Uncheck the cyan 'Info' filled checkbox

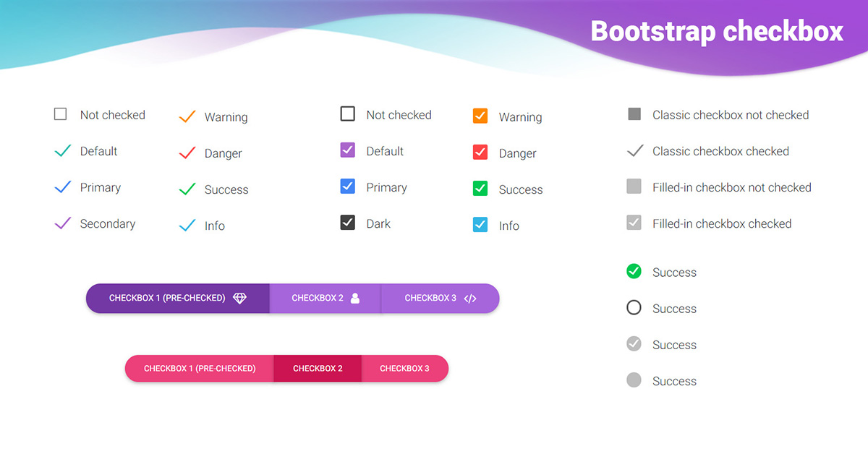pos(480,224)
